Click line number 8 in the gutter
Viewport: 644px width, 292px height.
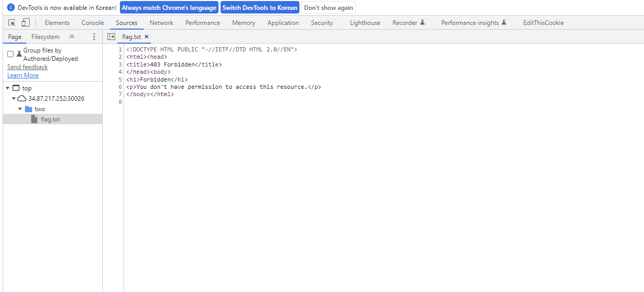(x=120, y=102)
